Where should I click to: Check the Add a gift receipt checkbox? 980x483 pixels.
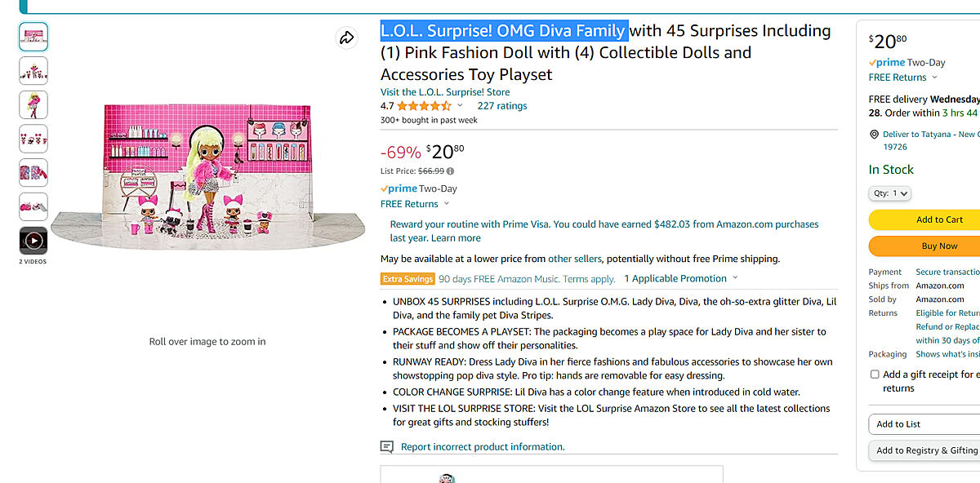coord(875,374)
